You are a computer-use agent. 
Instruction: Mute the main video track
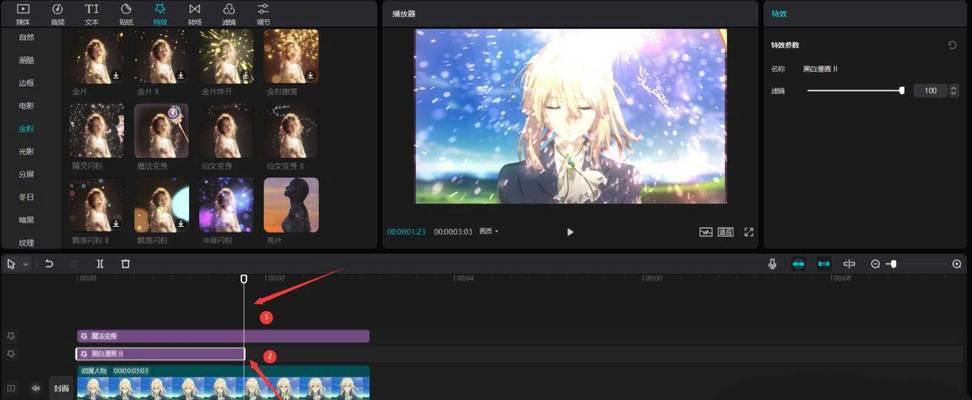tap(35, 388)
